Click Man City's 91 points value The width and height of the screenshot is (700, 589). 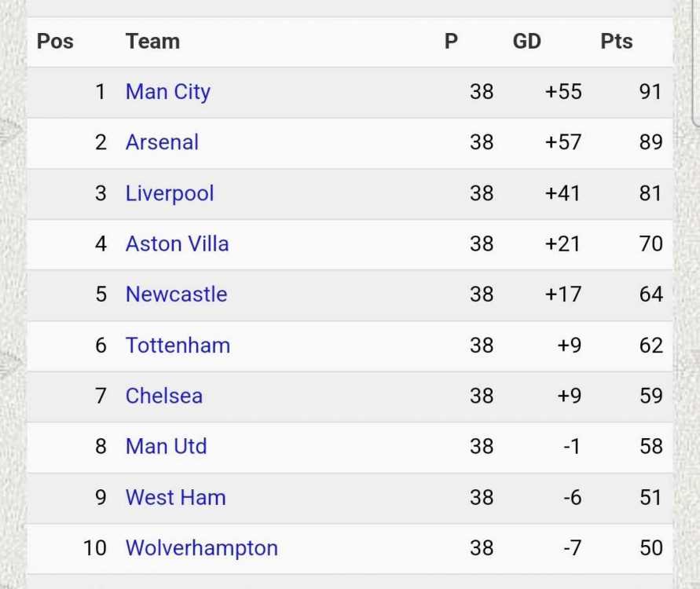(x=651, y=92)
